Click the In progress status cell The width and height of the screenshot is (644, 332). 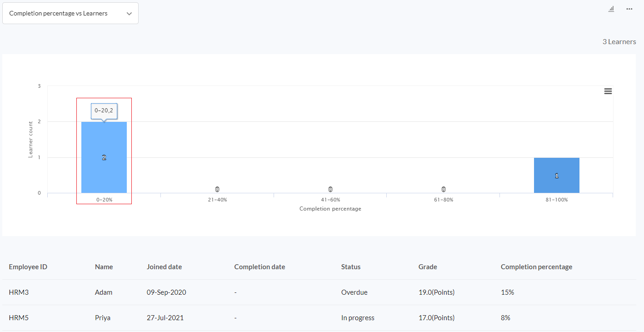358,318
